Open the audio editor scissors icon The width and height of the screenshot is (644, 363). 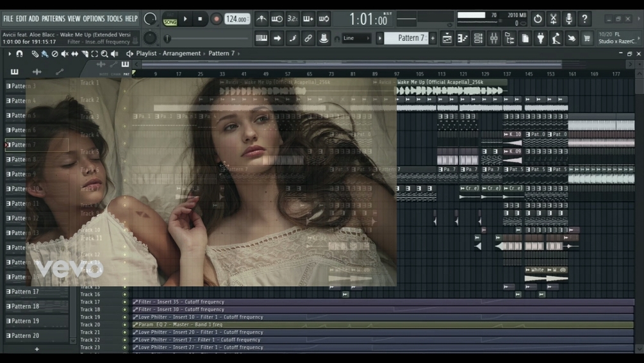(553, 19)
